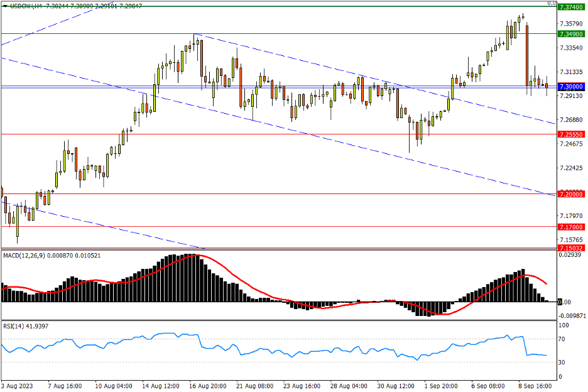Screen dimensions: 588x392
Task: Select the blue 7.30000 price tag
Action: click(571, 86)
